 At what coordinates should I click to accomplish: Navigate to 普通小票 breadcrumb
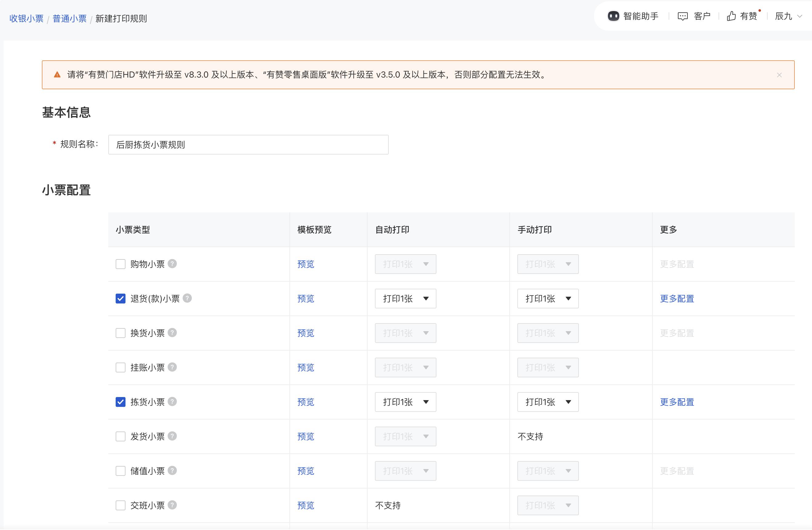[70, 18]
